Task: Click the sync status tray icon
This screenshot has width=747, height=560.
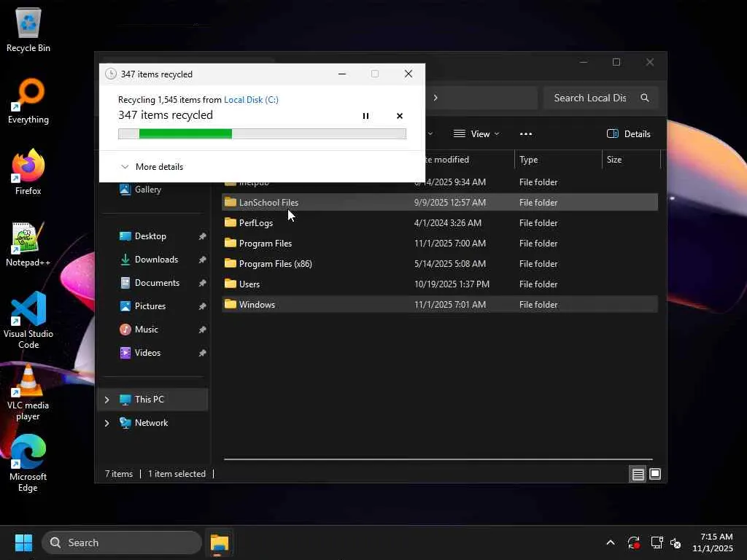Action: (634, 542)
